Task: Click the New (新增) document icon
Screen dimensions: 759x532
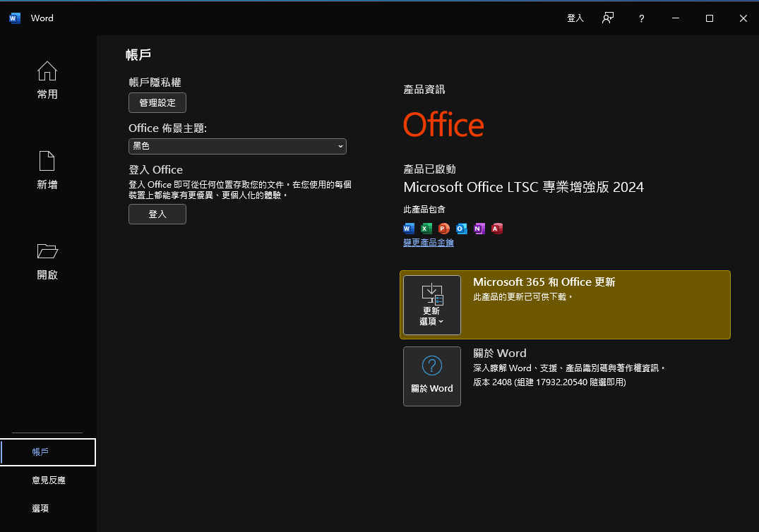Action: tap(47, 161)
